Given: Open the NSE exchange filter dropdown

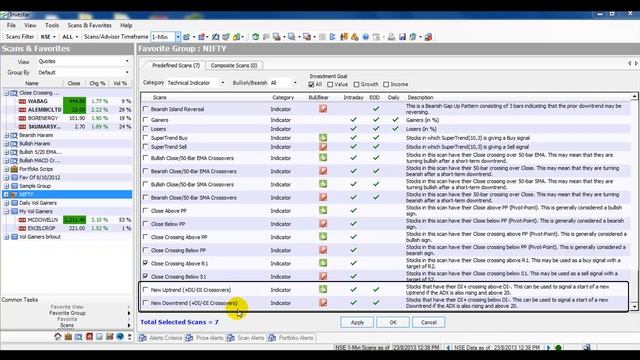Looking at the screenshot, I should (48, 37).
